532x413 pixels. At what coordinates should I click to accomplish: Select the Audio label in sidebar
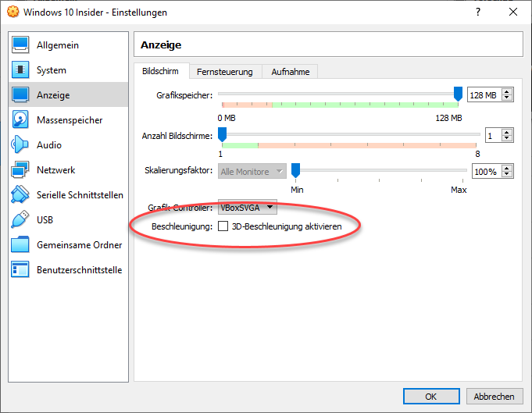[x=49, y=145]
